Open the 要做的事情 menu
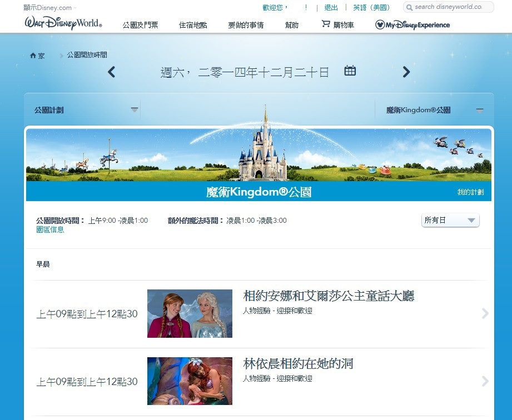The image size is (512, 420). (246, 25)
